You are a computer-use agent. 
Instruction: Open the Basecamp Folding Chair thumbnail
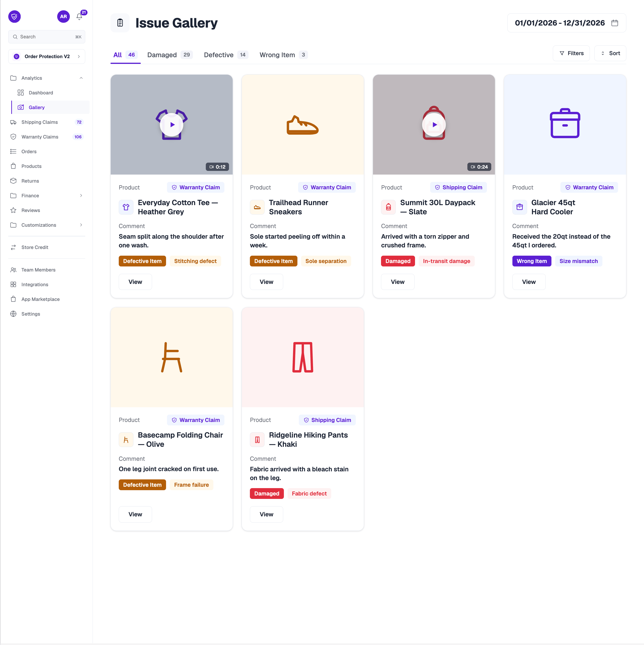coord(172,357)
